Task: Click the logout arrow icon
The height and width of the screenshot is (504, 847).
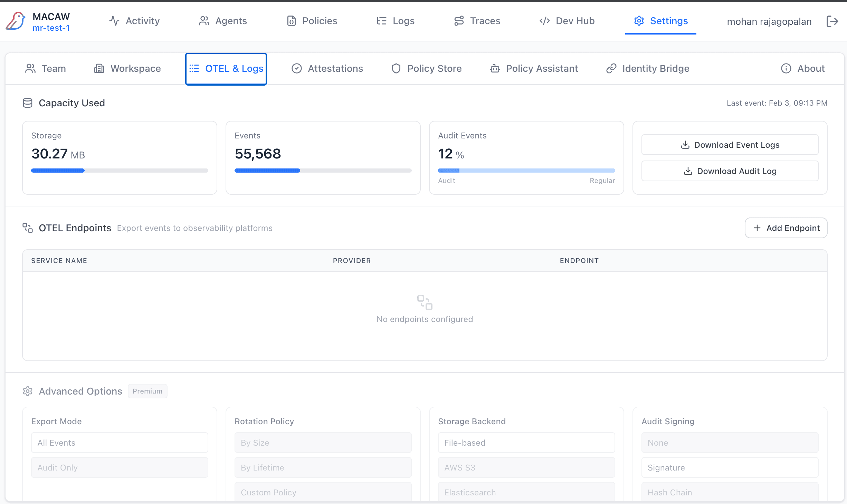Action: click(832, 21)
